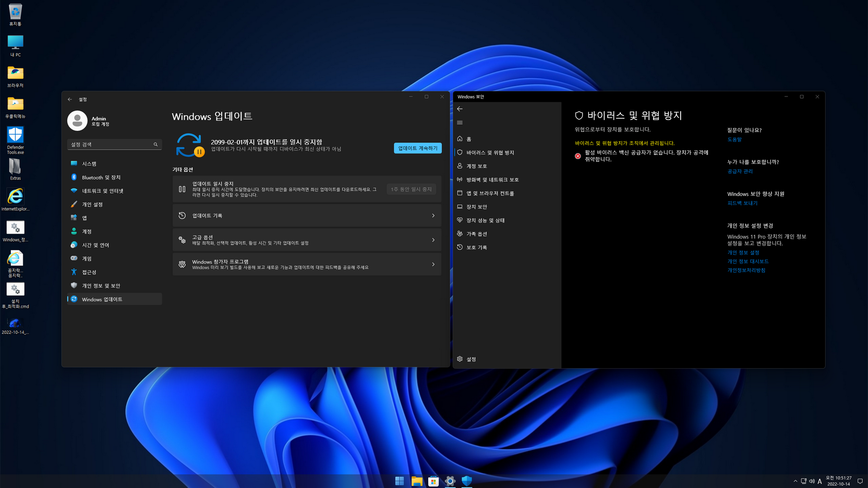Select Windows 업데이트 in sidebar
This screenshot has height=488, width=868.
(114, 299)
